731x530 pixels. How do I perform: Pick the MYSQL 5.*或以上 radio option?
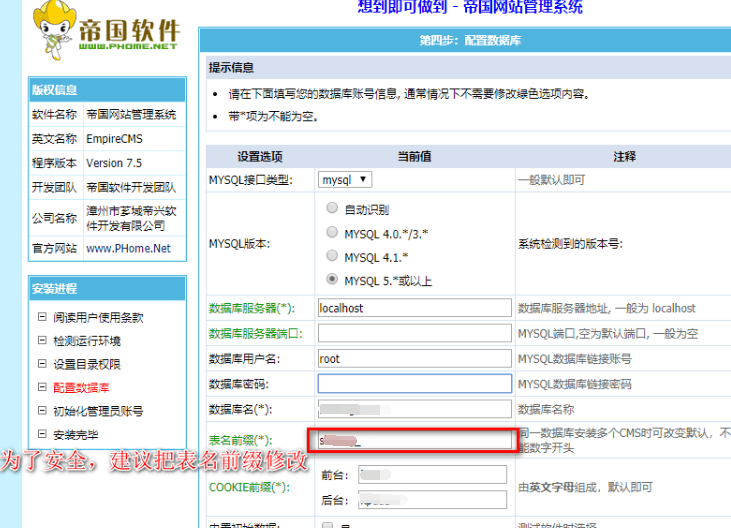[x=332, y=281]
